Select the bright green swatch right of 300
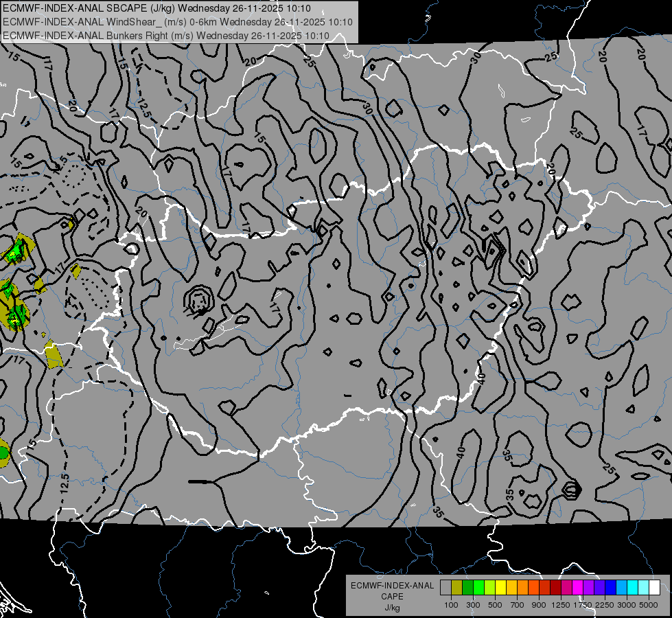This screenshot has height=618, width=672. 478,588
